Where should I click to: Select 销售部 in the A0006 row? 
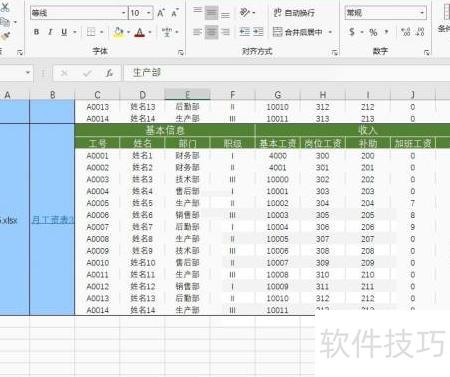[x=187, y=215]
